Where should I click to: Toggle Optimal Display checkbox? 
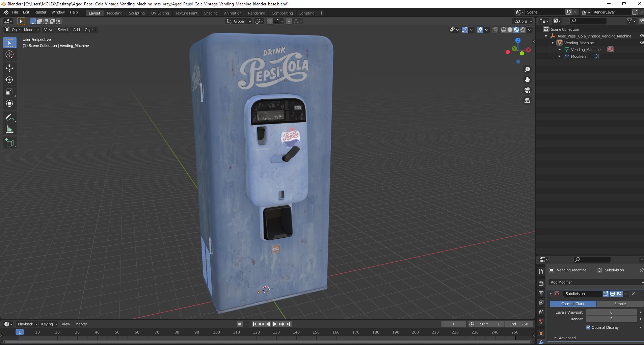(x=588, y=327)
